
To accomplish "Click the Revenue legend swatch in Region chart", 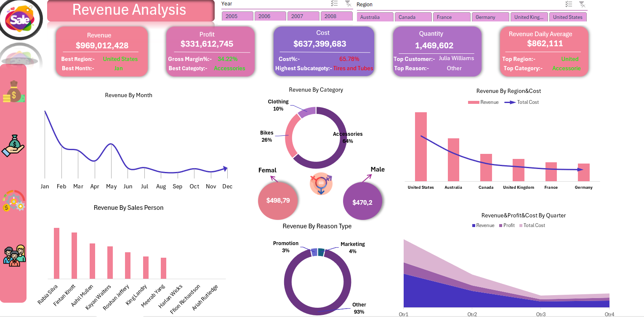I will point(473,102).
